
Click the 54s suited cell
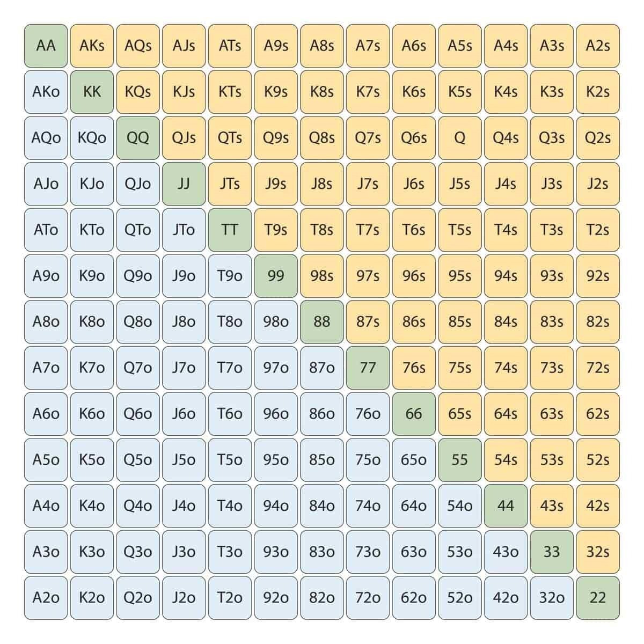pos(506,459)
